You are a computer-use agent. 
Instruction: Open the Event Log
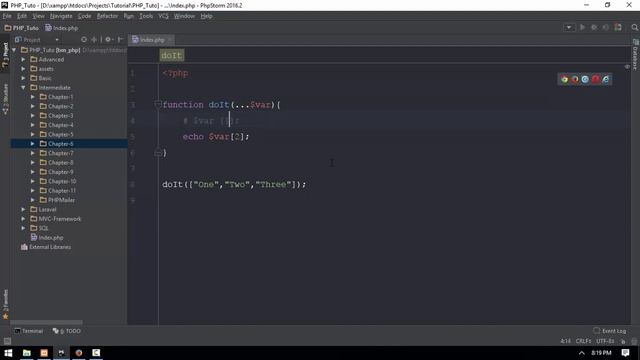point(609,331)
